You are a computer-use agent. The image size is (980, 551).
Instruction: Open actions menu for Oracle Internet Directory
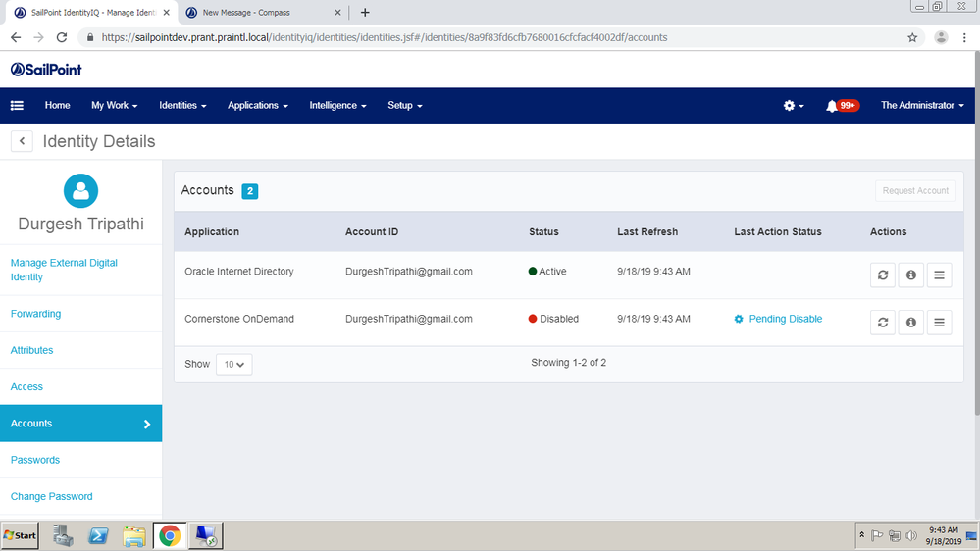pos(939,275)
